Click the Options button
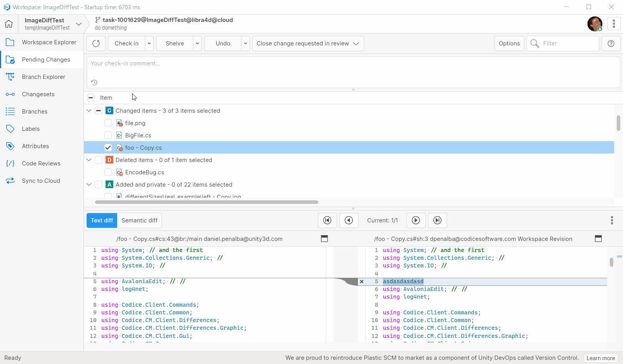Screen dimensions: 623x364 click(509, 43)
